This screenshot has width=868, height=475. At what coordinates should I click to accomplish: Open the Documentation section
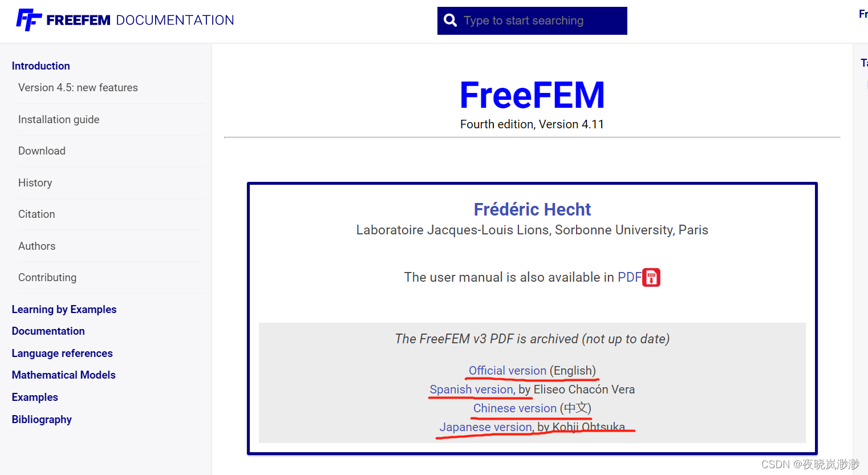(48, 331)
